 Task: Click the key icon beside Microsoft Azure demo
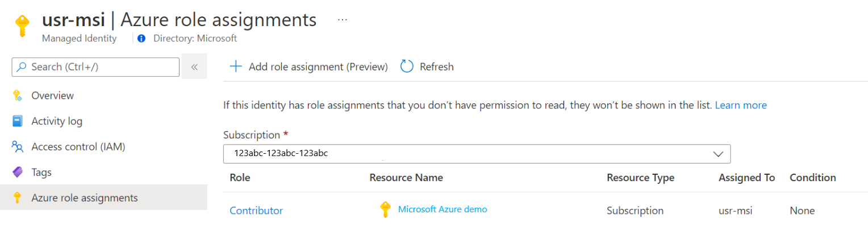tap(385, 210)
